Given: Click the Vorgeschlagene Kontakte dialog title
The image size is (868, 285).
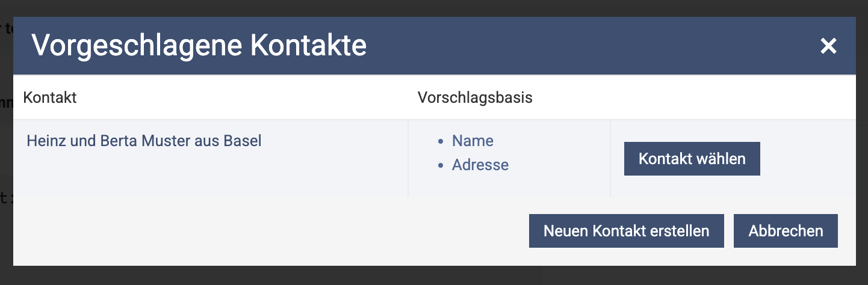Looking at the screenshot, I should pos(199,46).
